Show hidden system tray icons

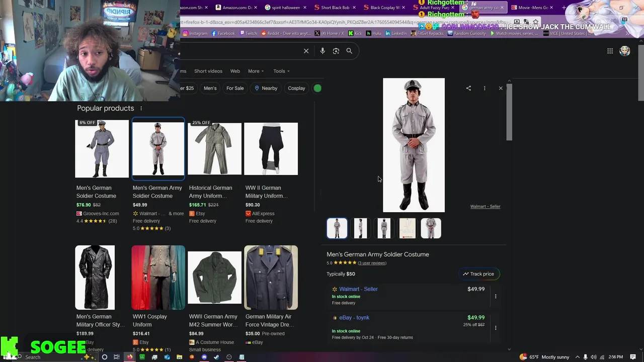point(577,357)
